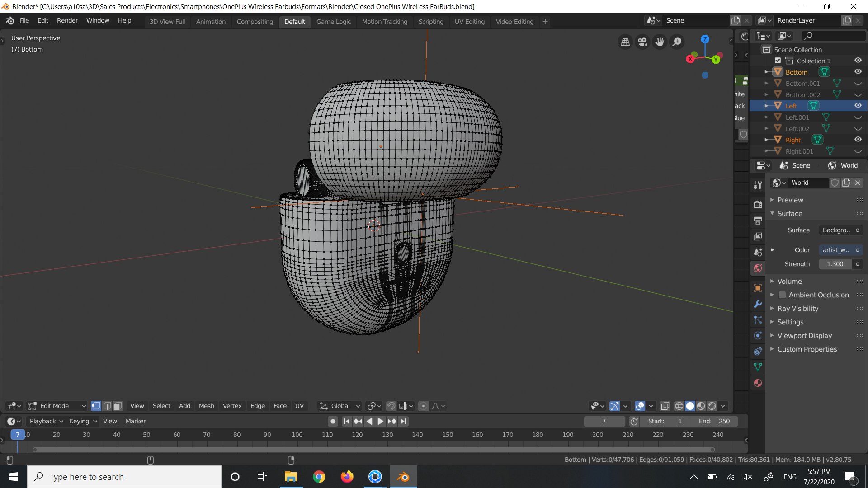Click the Play animation button

point(380,421)
